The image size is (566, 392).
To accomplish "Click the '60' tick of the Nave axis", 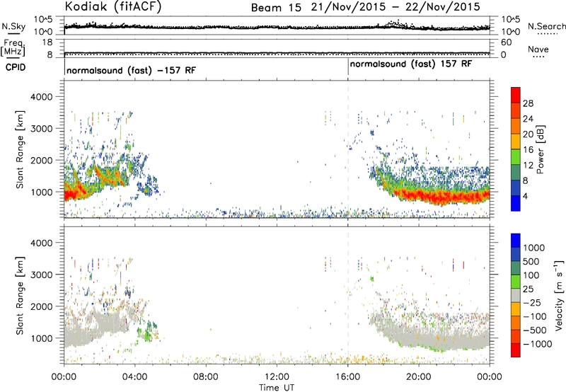I will [x=506, y=42].
